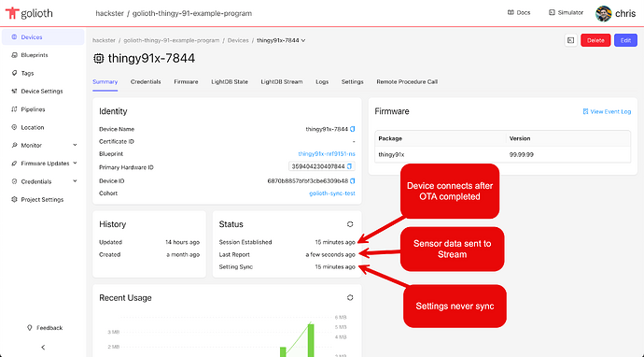This screenshot has height=357, width=644.
Task: Expand the Monitor sidebar section
Action: pyautogui.click(x=75, y=145)
